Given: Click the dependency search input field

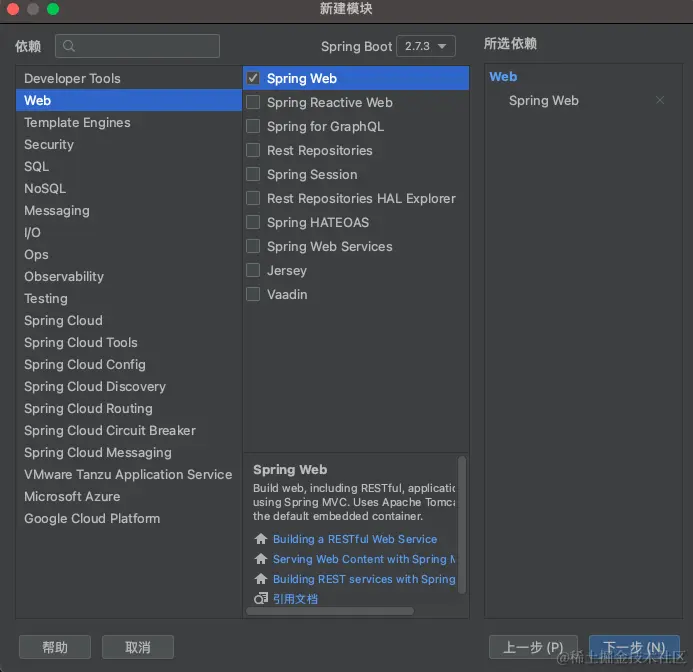Looking at the screenshot, I should pyautogui.click(x=137, y=46).
